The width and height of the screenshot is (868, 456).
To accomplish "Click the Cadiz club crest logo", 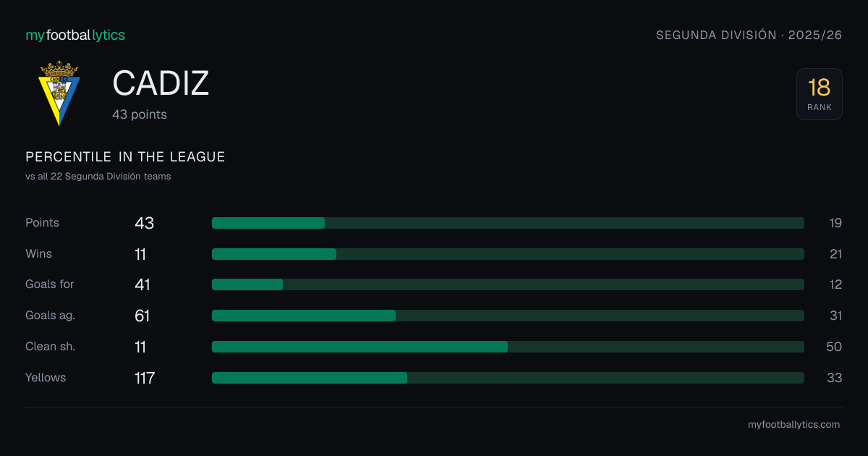I will [x=59, y=94].
